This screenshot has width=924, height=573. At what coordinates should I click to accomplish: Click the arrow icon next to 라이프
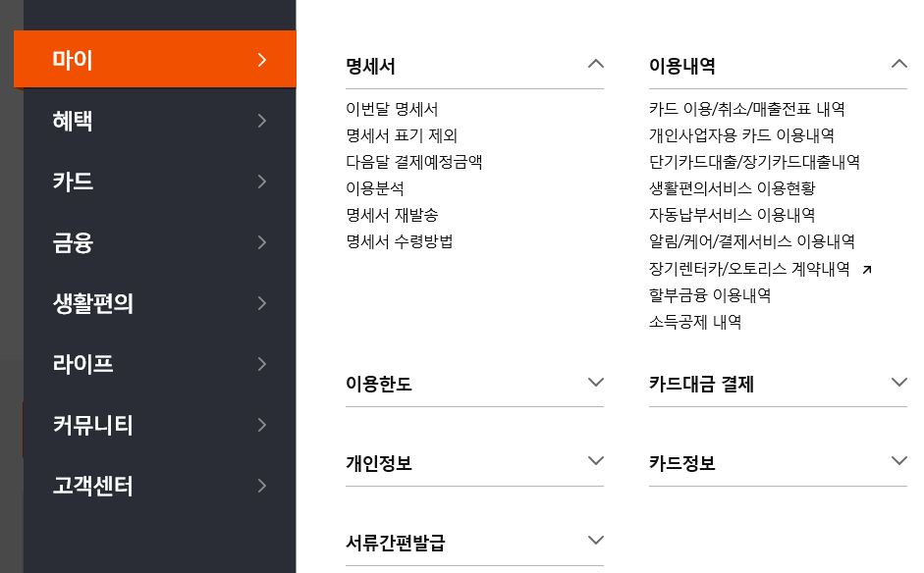point(262,364)
